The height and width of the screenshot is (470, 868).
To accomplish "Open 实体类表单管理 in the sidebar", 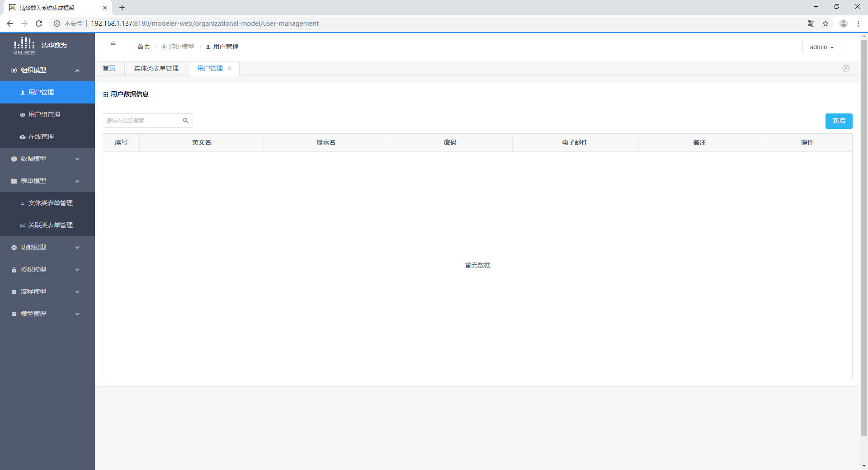I will click(x=47, y=203).
